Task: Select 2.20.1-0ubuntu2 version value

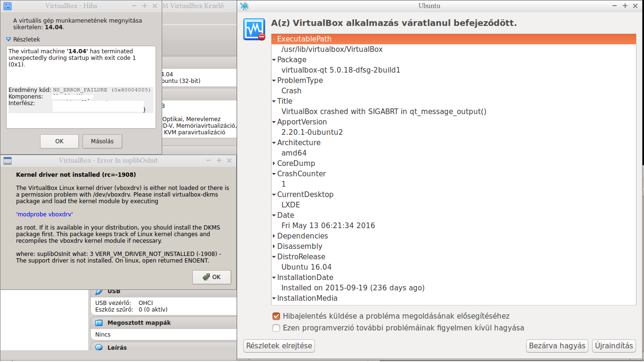Action: 312,132
